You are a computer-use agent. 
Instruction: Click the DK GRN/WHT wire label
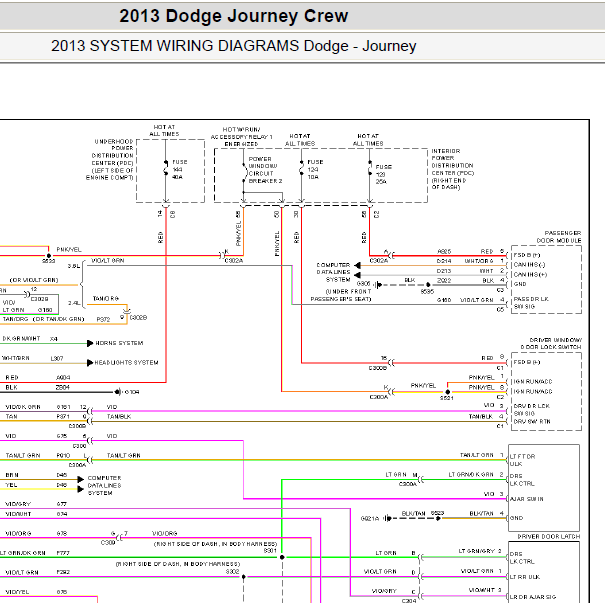coord(21,338)
